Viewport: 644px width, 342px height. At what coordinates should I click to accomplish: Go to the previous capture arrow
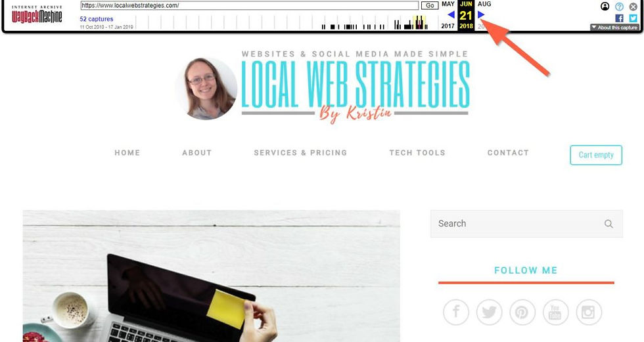(x=451, y=14)
